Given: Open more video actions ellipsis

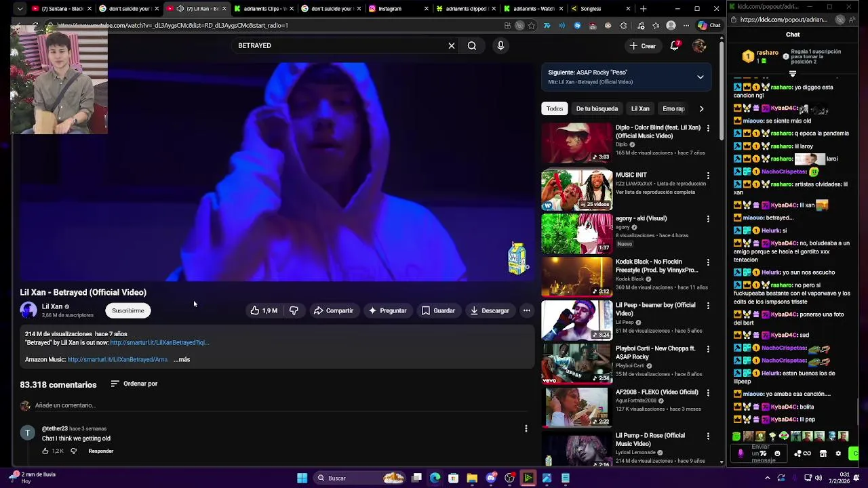Looking at the screenshot, I should 527,310.
